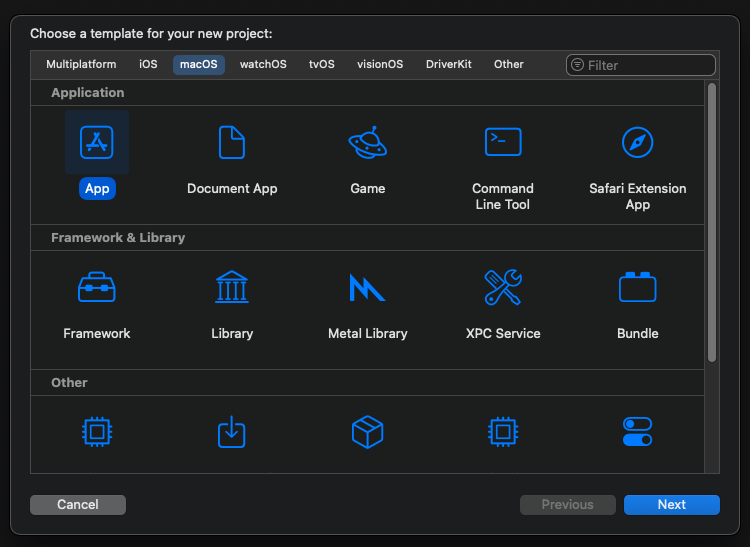Pick the Game template UFO icon
Screen dimensions: 750x547
(367, 142)
